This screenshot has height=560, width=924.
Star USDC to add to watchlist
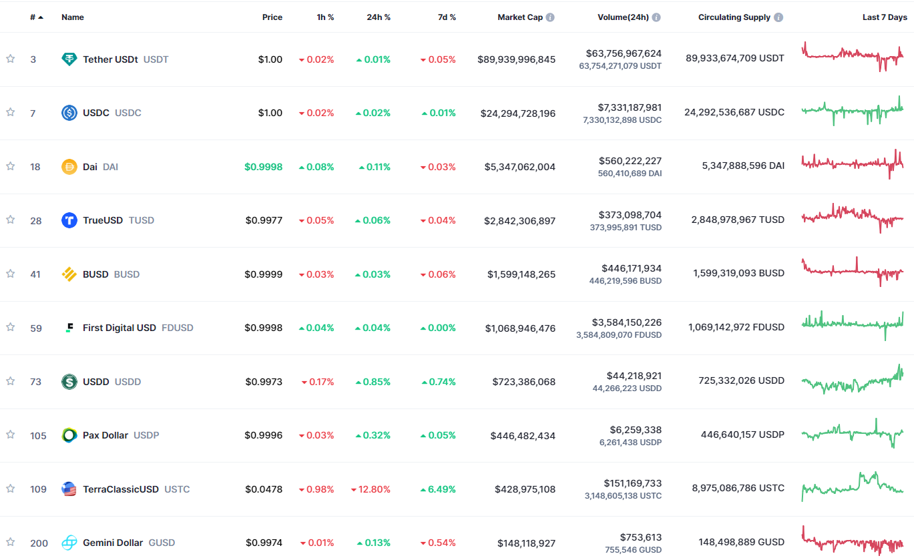point(10,112)
